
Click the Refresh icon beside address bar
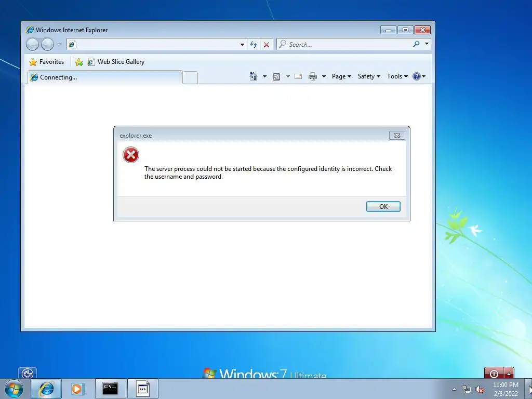pyautogui.click(x=254, y=45)
